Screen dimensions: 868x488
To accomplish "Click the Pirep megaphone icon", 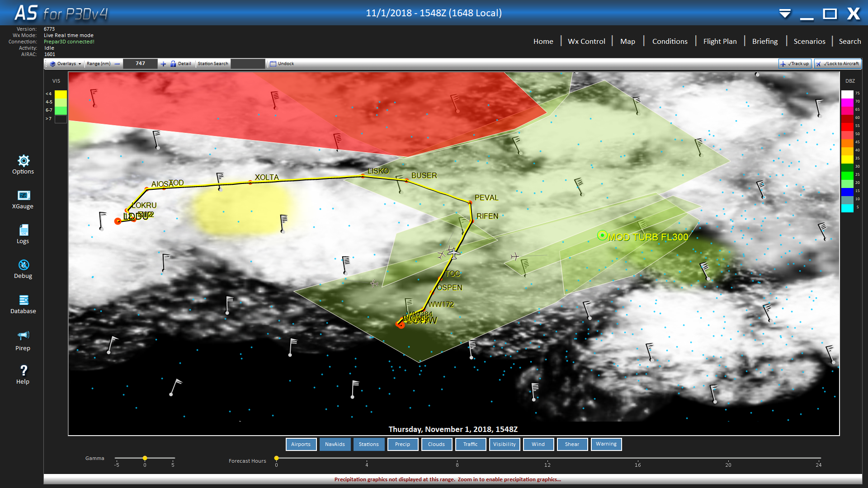I will [x=24, y=335].
